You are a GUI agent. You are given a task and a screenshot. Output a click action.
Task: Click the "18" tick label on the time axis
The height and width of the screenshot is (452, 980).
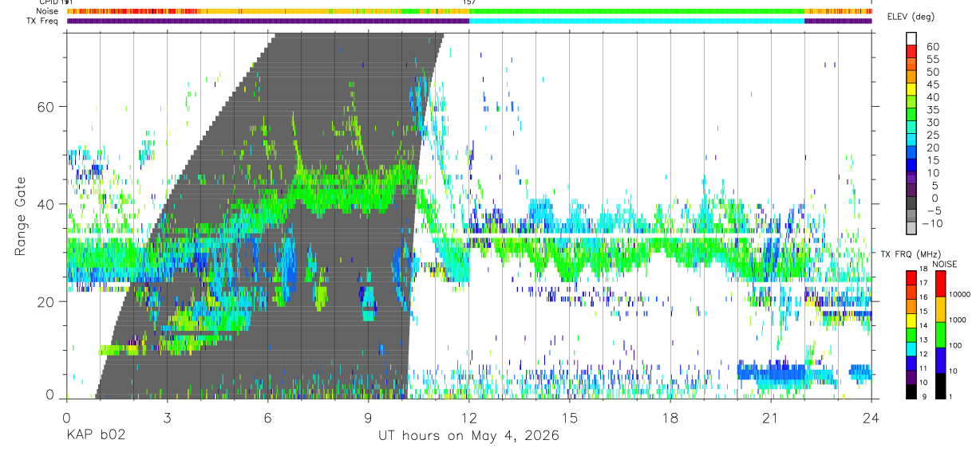click(670, 418)
